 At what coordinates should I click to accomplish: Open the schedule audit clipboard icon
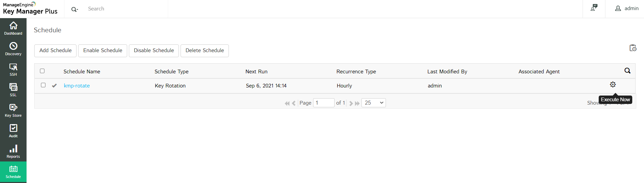(633, 48)
